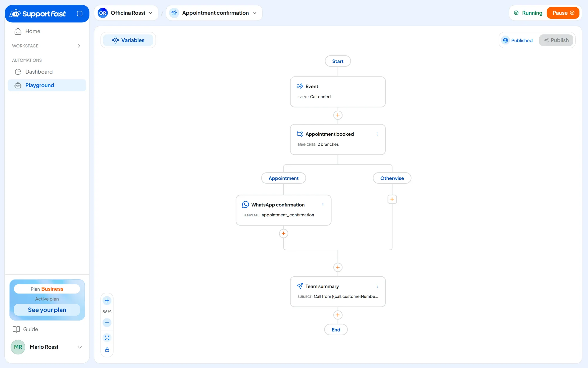Select the End node
This screenshot has width=588, height=368.
pyautogui.click(x=336, y=330)
